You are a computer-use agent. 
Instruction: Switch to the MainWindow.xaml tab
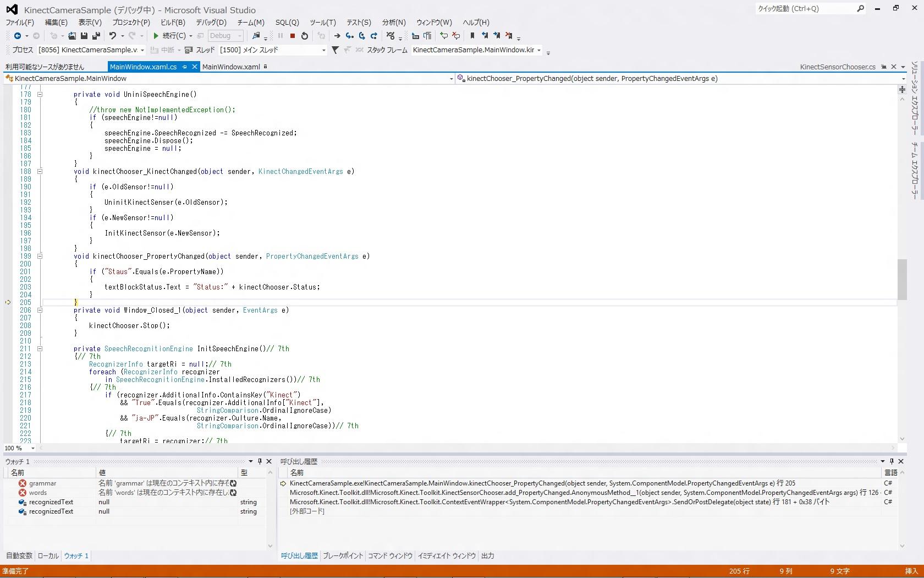coord(231,67)
